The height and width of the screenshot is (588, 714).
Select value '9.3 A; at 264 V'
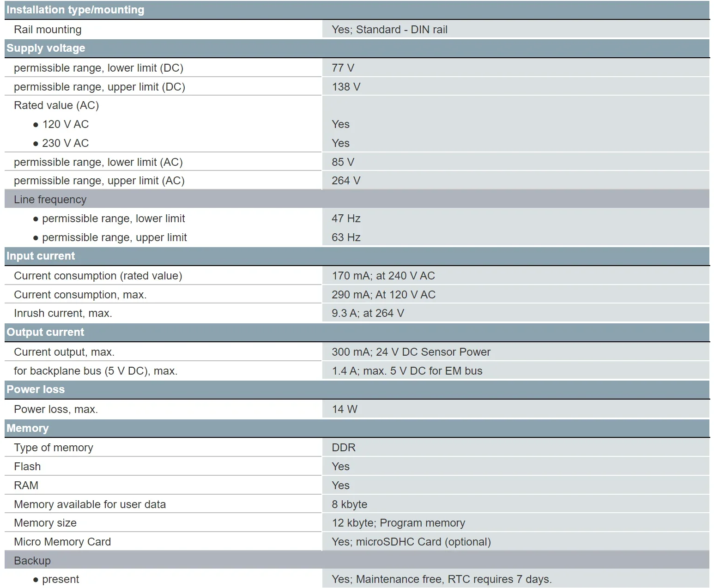click(368, 313)
